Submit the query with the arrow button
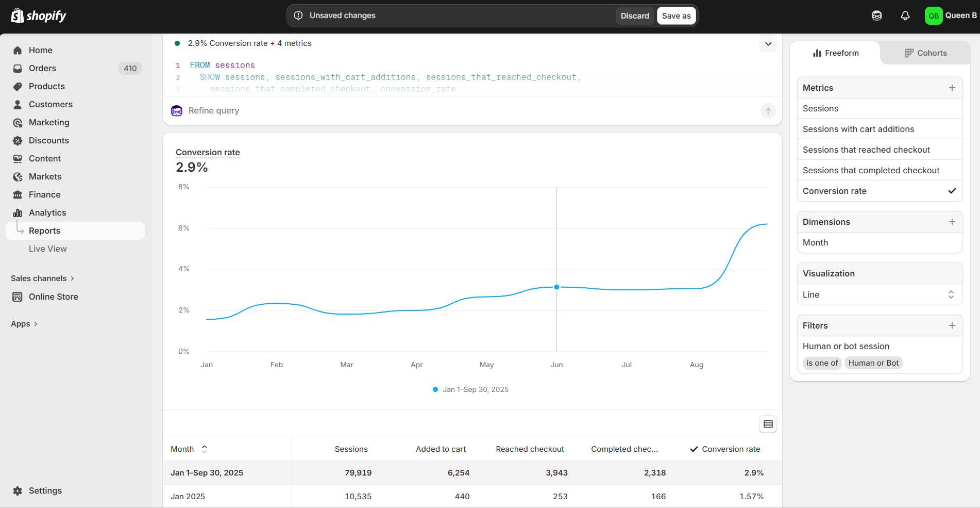The height and width of the screenshot is (508, 980). pos(768,110)
